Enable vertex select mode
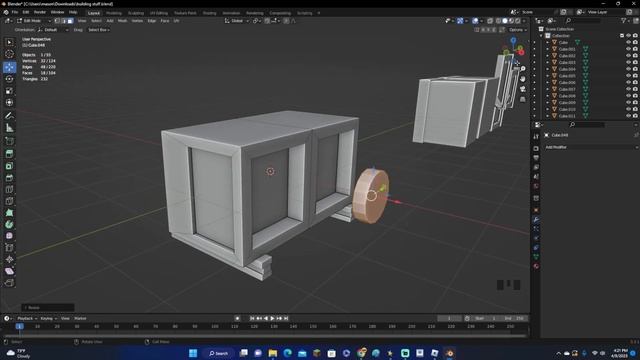Screen dimensions: 640x360 pyautogui.click(x=57, y=21)
